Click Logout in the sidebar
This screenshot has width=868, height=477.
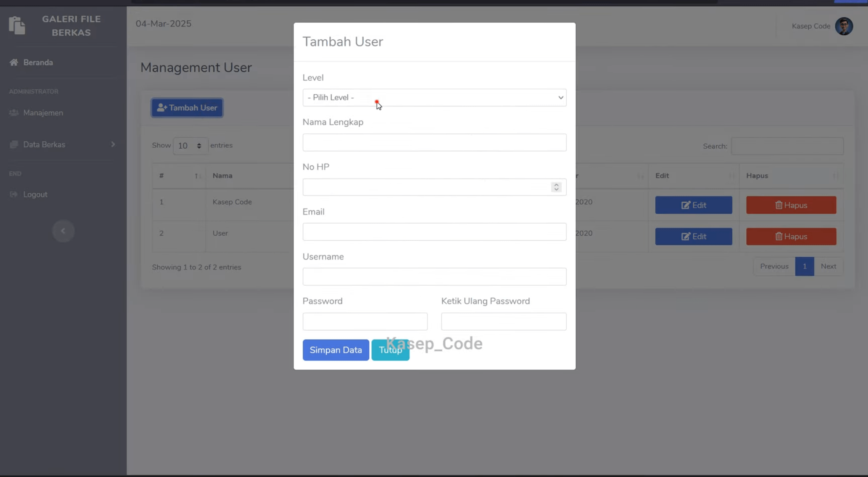pyautogui.click(x=35, y=195)
